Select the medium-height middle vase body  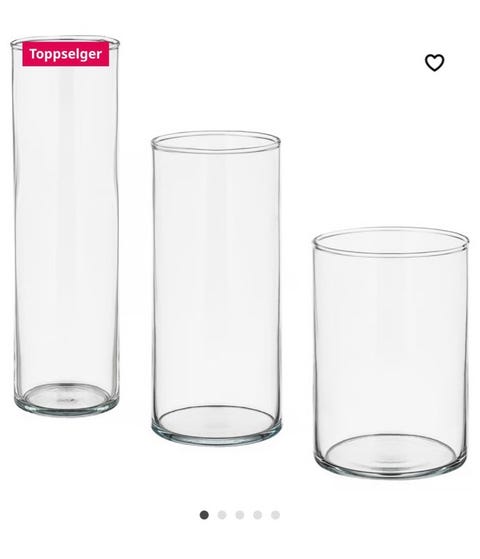coord(216,285)
